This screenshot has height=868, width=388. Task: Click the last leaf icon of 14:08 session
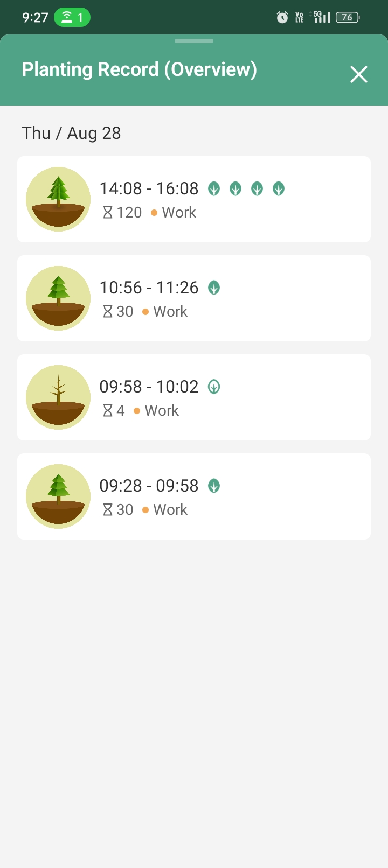click(279, 189)
